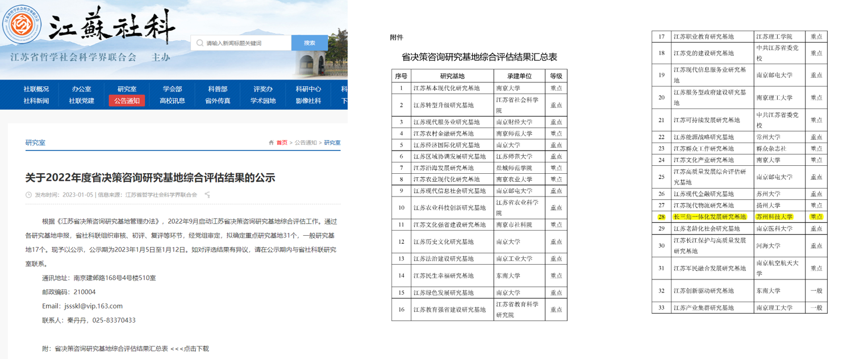Go to the 学术园地 section

pyautogui.click(x=263, y=101)
